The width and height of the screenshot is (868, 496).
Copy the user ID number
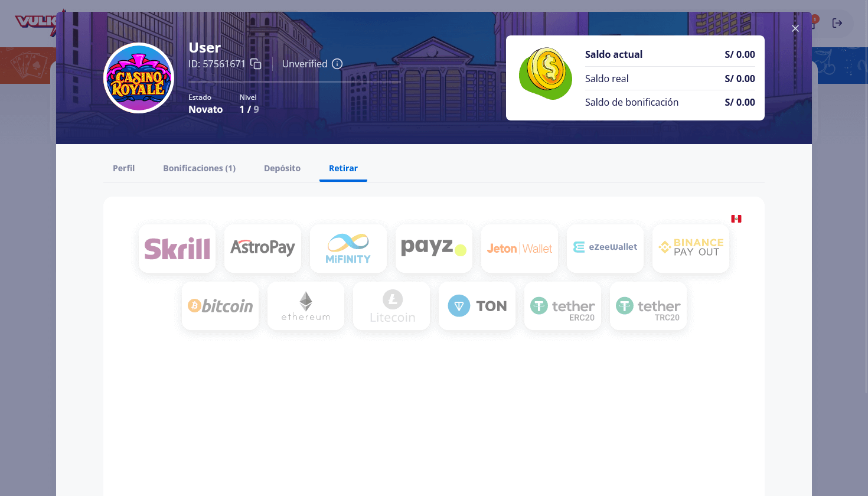pos(256,64)
